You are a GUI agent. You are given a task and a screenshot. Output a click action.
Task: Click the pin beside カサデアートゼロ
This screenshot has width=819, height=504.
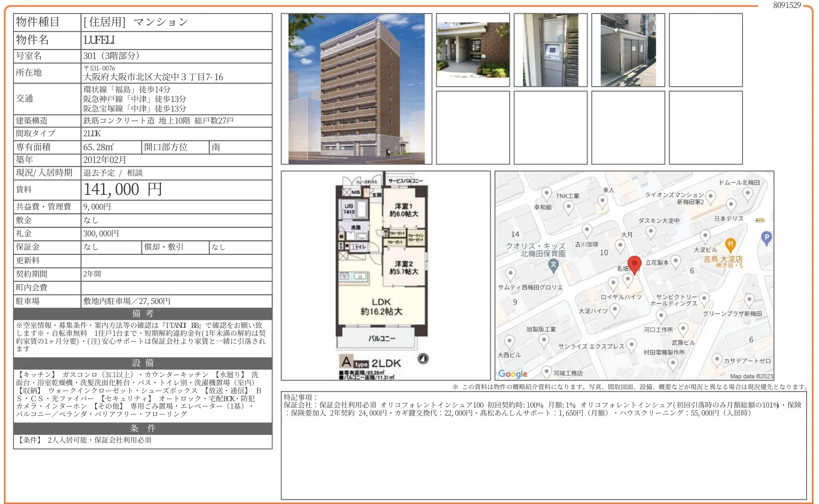coord(717,359)
